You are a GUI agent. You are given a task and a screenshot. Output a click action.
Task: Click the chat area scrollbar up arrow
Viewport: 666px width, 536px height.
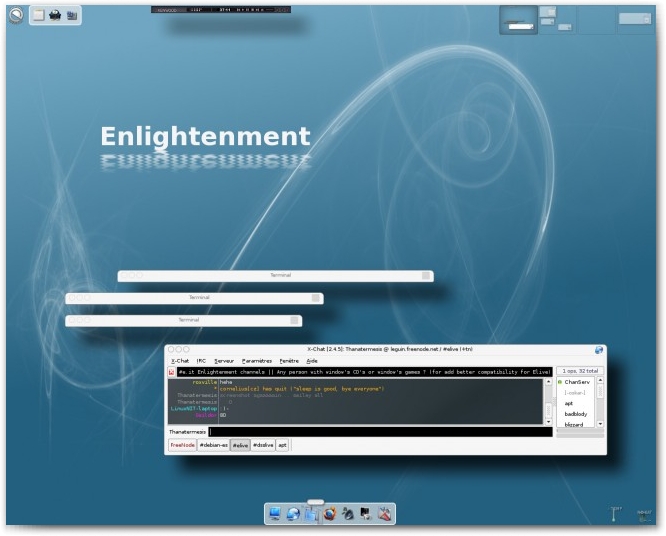tap(548, 382)
